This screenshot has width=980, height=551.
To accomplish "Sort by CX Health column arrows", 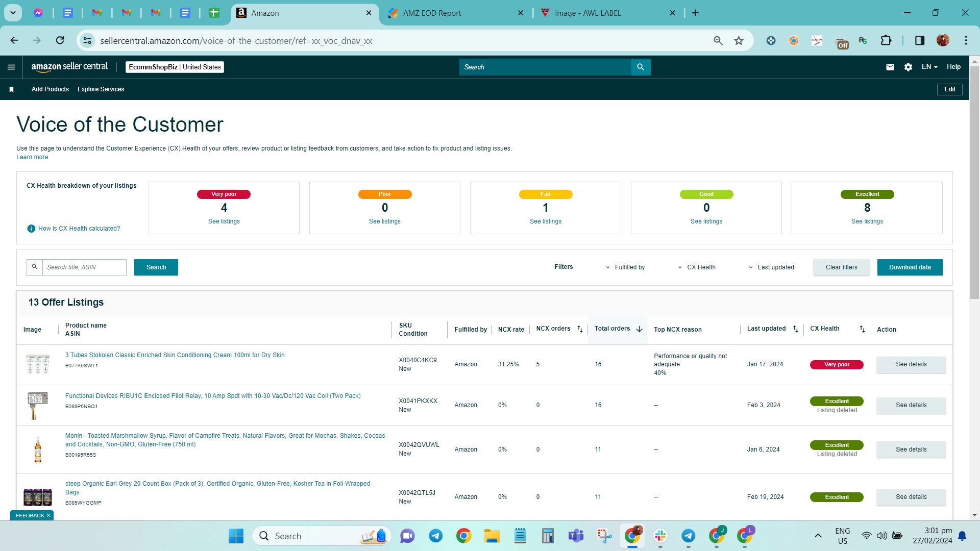I will [862, 329].
